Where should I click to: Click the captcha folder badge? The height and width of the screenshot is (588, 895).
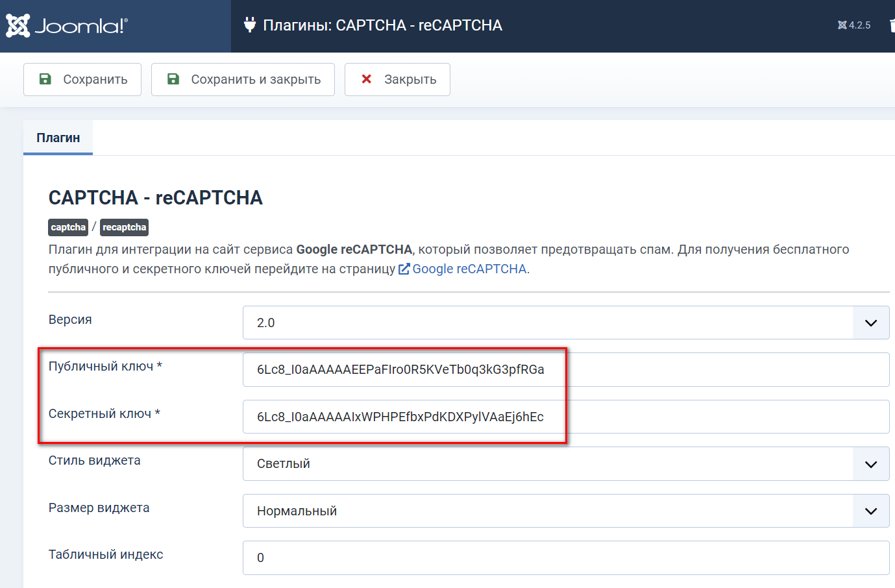68,227
